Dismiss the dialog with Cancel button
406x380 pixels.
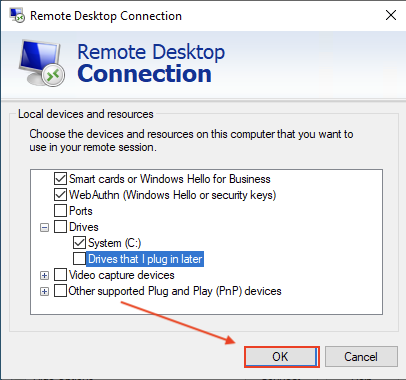[x=361, y=357]
